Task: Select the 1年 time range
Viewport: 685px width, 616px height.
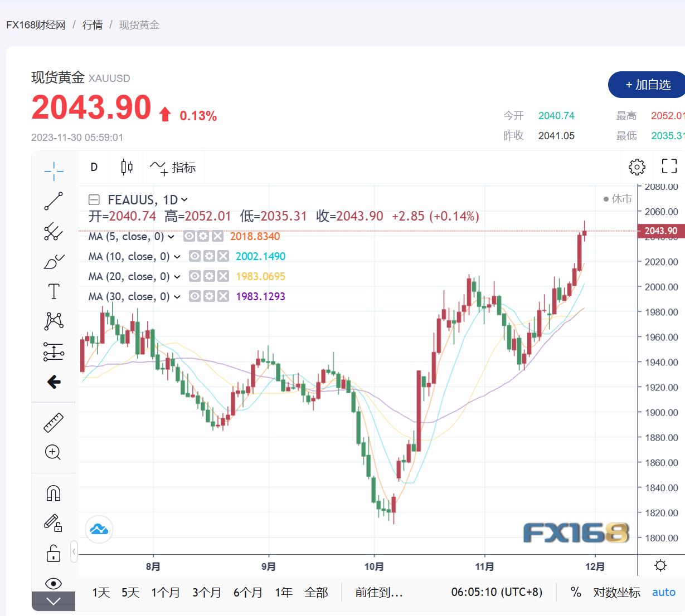Action: coord(284,592)
